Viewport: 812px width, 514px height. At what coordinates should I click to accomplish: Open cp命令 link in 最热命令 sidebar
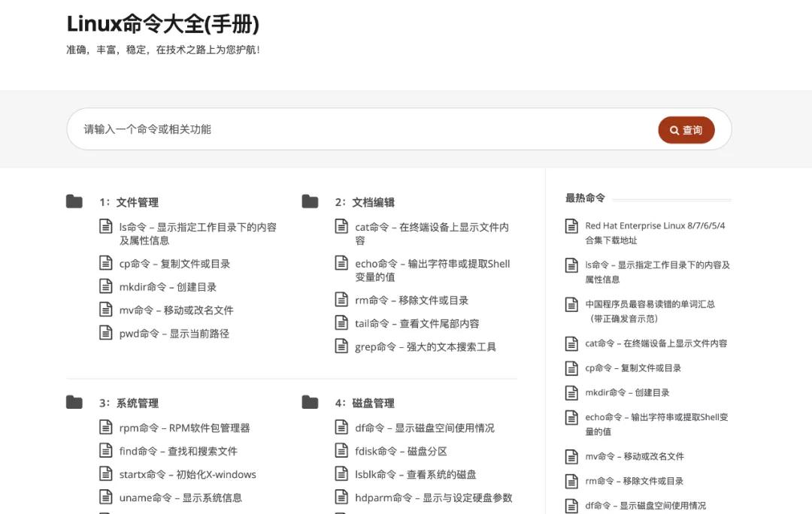(x=633, y=368)
